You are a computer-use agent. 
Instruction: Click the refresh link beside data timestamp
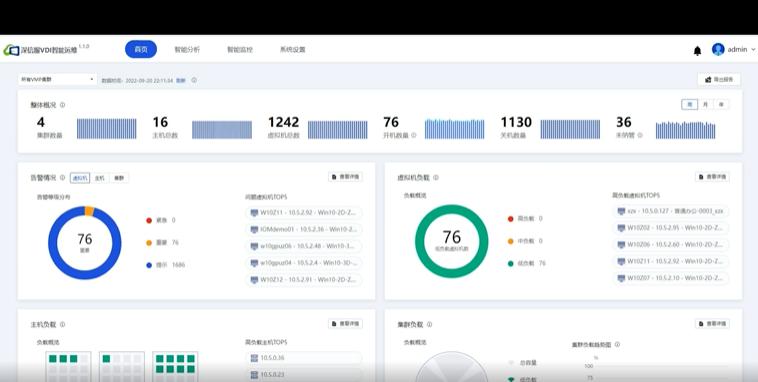(180, 81)
